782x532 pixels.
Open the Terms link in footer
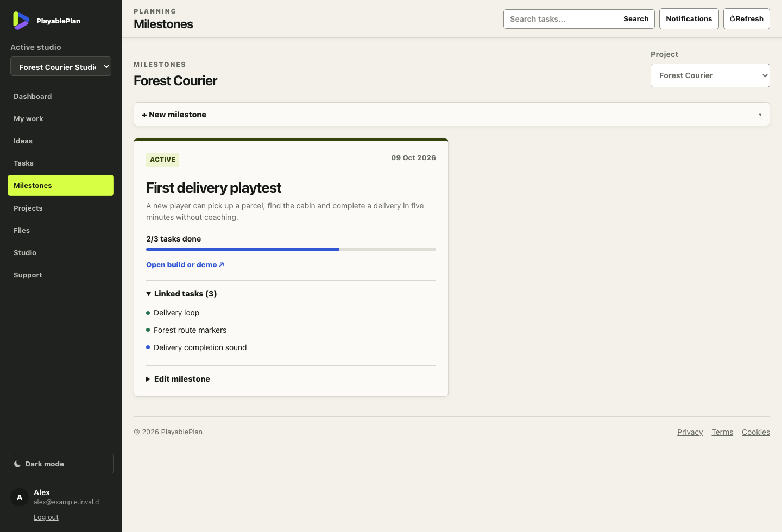point(722,432)
